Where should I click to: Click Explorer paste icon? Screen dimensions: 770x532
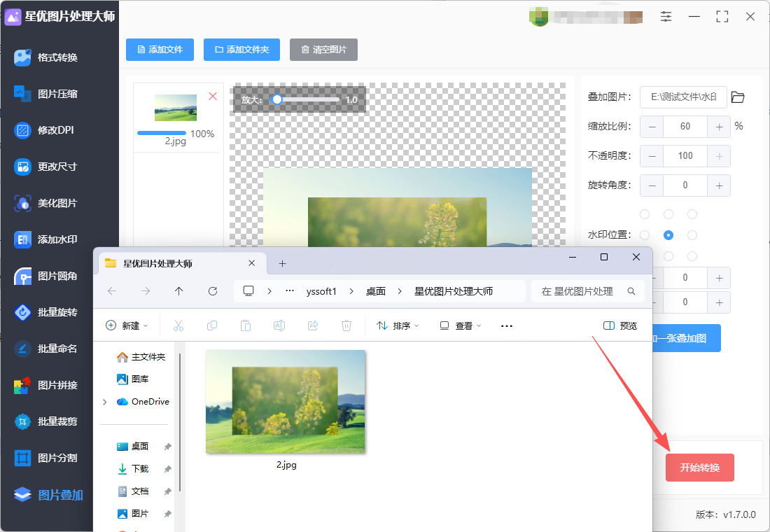click(246, 325)
